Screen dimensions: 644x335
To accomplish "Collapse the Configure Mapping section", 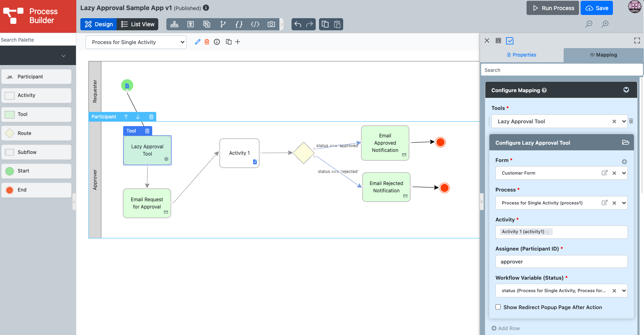I will coord(626,90).
